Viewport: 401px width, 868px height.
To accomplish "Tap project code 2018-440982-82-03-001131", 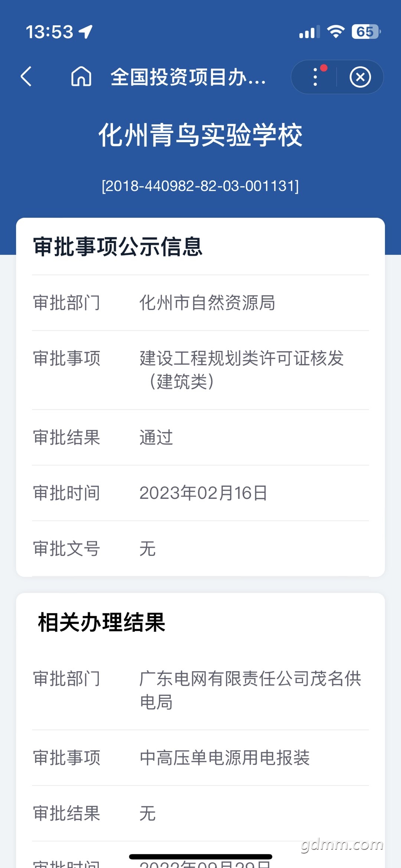I will pos(200,186).
